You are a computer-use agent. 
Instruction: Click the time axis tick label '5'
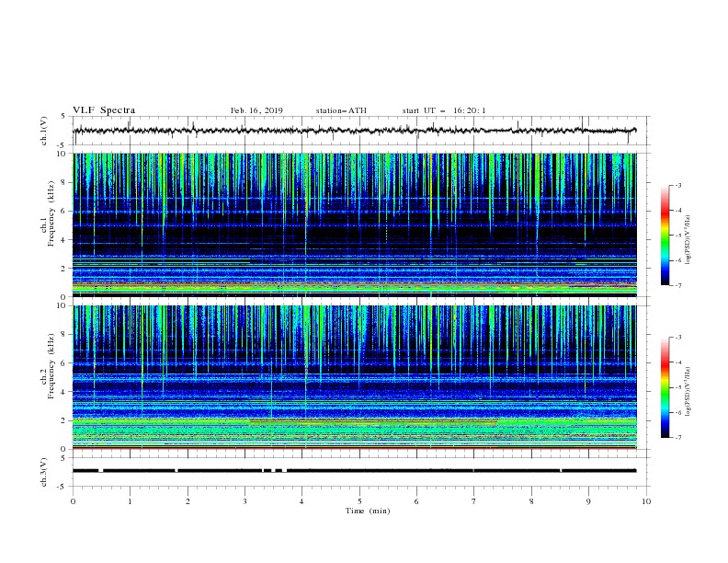(x=359, y=501)
